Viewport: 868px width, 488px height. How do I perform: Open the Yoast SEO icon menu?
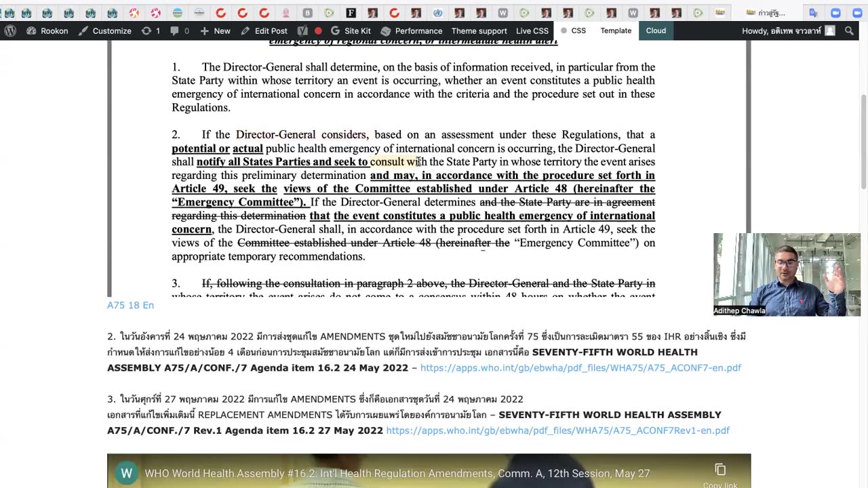pos(302,30)
